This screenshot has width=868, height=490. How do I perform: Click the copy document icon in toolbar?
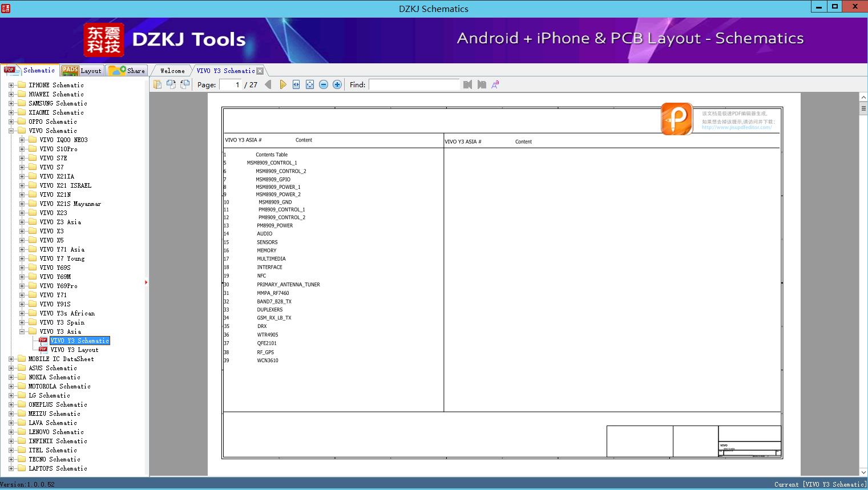point(158,84)
